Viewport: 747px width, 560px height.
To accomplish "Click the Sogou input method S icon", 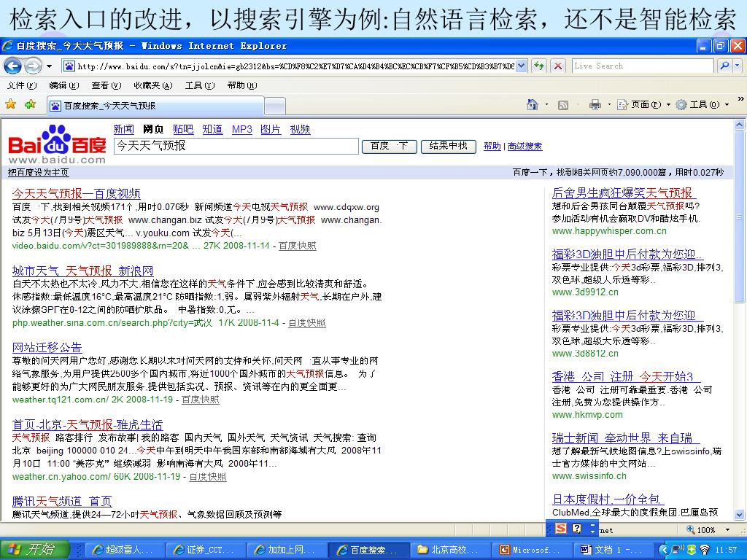I will 561,528.
